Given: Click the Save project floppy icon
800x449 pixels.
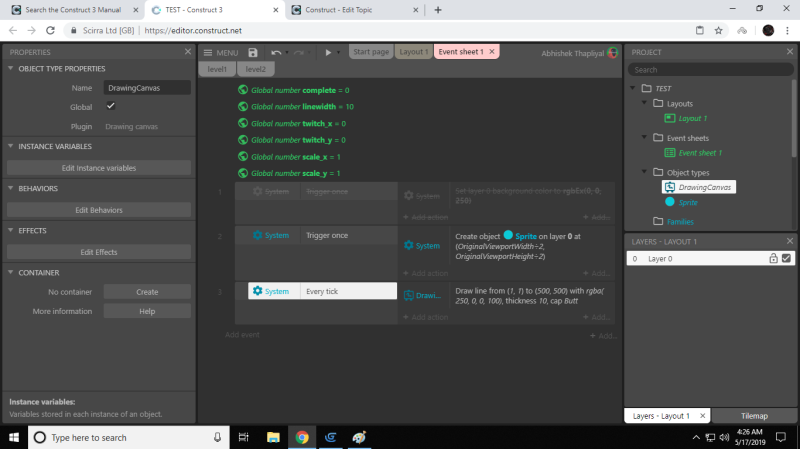Looking at the screenshot, I should [253, 53].
